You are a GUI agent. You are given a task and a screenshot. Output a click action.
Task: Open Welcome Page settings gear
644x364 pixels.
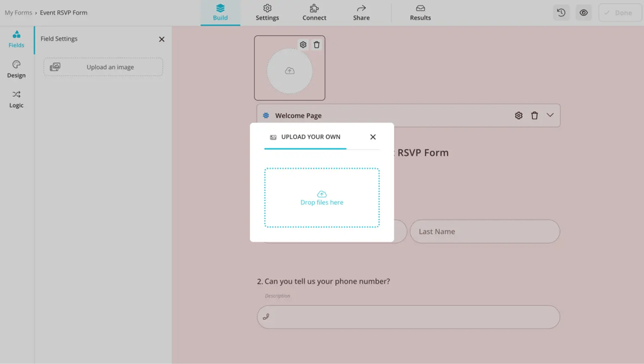(x=518, y=116)
